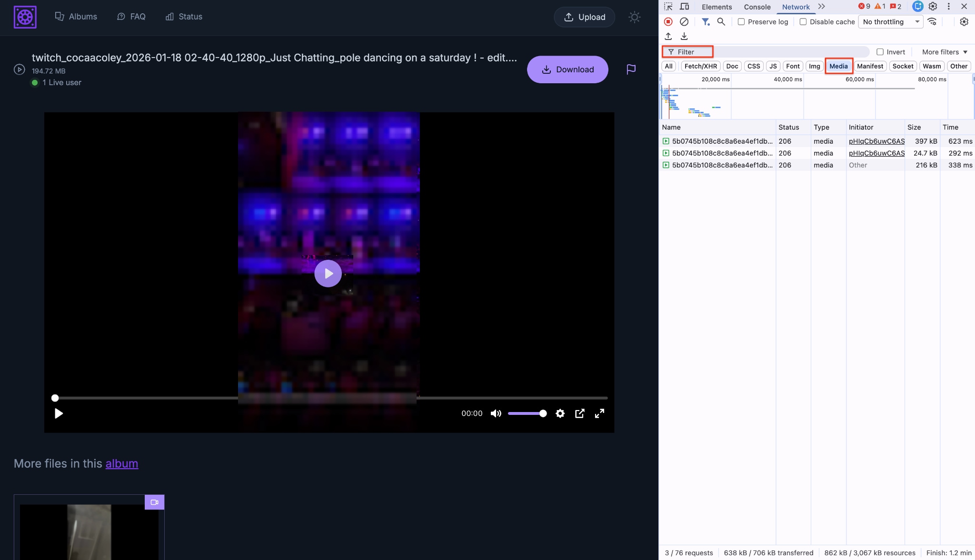Check the Invert filter checkbox
975x560 pixels.
click(880, 52)
